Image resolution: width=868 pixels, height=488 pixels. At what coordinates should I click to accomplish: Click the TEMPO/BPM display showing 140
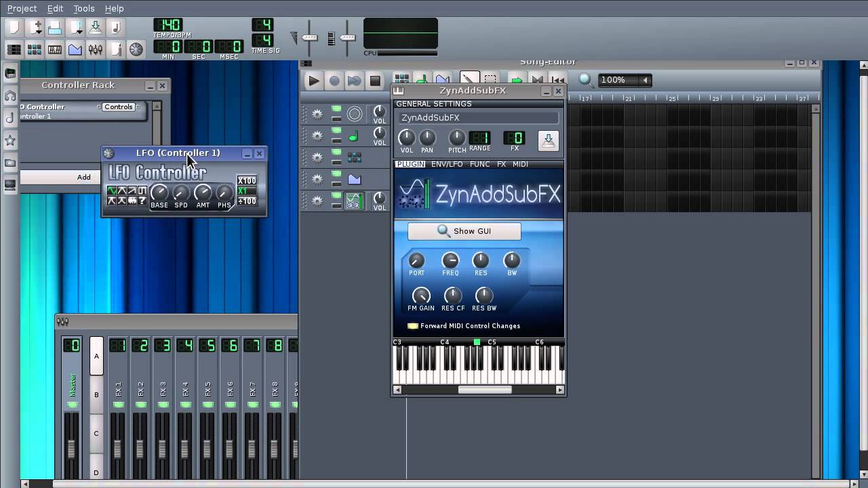coord(167,26)
